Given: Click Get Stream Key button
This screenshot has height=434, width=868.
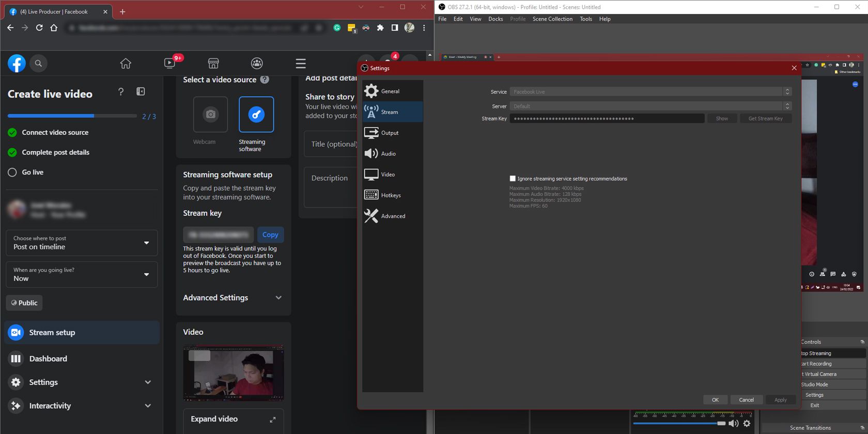Looking at the screenshot, I should 766,119.
